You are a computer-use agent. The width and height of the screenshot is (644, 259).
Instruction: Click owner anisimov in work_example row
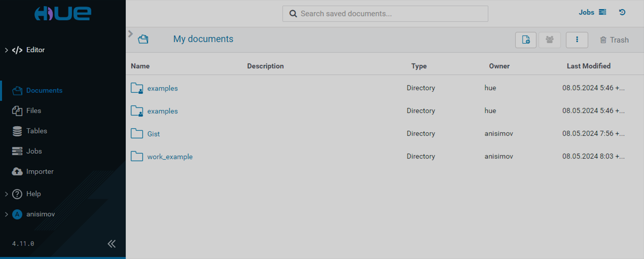[499, 157]
